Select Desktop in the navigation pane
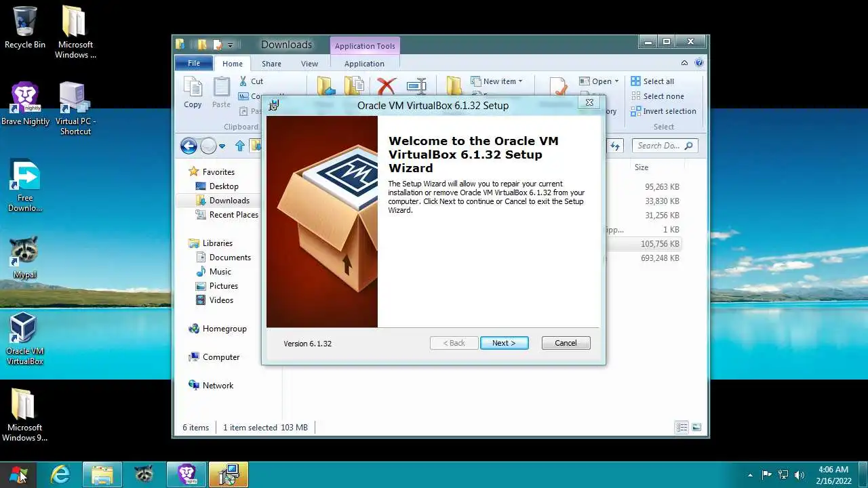The width and height of the screenshot is (868, 488). tap(217, 186)
